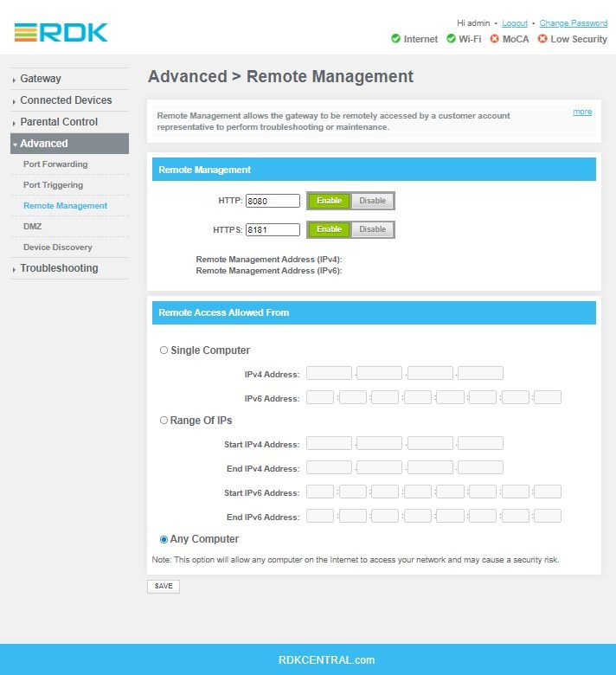Expand Connected Devices in sidebar
The image size is (616, 675).
pyautogui.click(x=66, y=100)
